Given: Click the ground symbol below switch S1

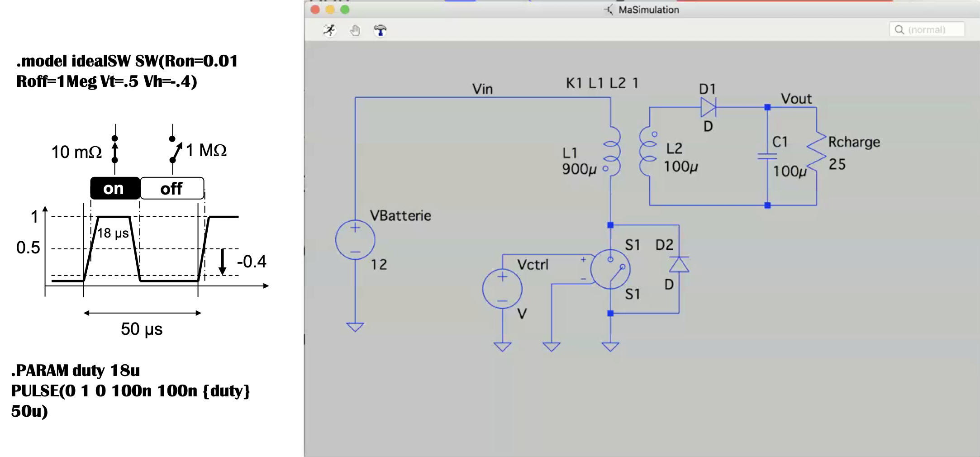Looking at the screenshot, I should 610,347.
